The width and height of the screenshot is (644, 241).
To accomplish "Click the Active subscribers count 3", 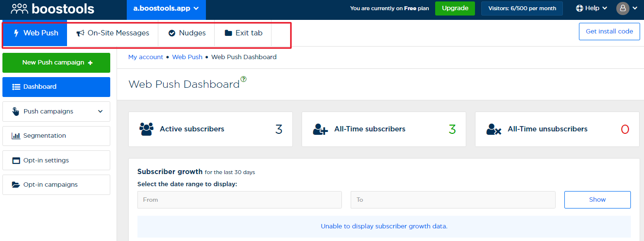I will pos(279,129).
